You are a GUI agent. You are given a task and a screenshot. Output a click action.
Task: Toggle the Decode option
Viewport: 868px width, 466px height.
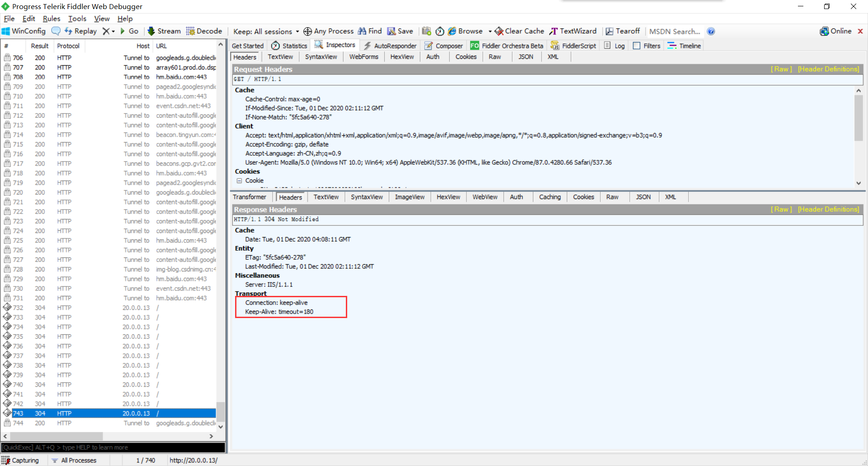[x=204, y=31]
